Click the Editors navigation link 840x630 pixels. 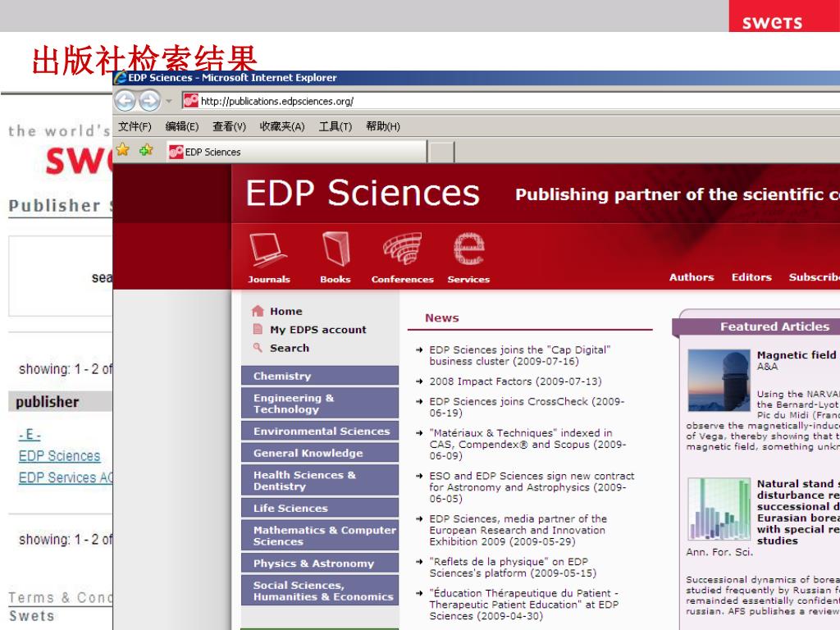pos(751,277)
